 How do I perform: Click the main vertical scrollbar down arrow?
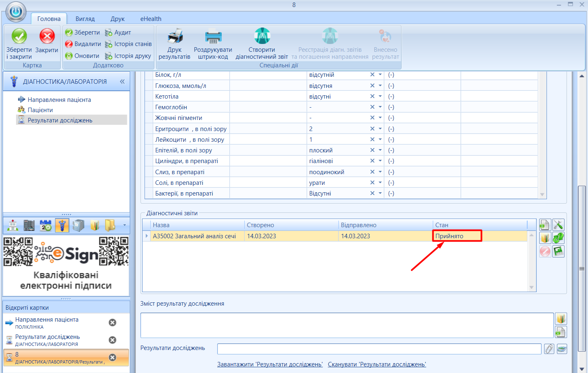(581, 369)
